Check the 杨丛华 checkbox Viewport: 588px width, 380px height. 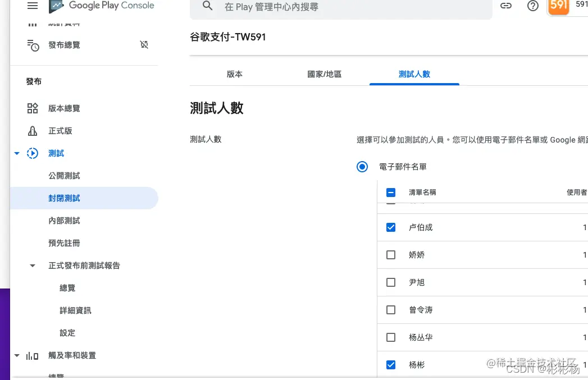tap(391, 337)
